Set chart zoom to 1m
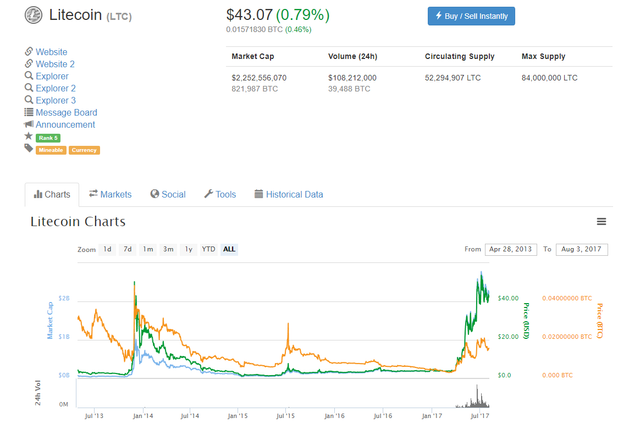640x433 pixels. (148, 249)
